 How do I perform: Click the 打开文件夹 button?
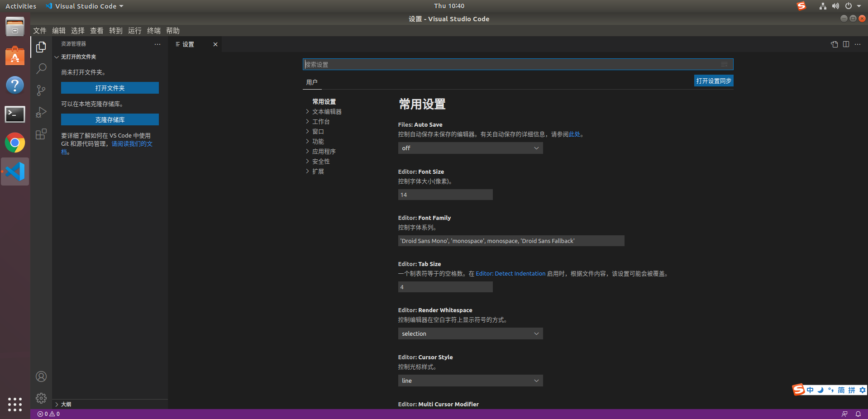pos(110,88)
